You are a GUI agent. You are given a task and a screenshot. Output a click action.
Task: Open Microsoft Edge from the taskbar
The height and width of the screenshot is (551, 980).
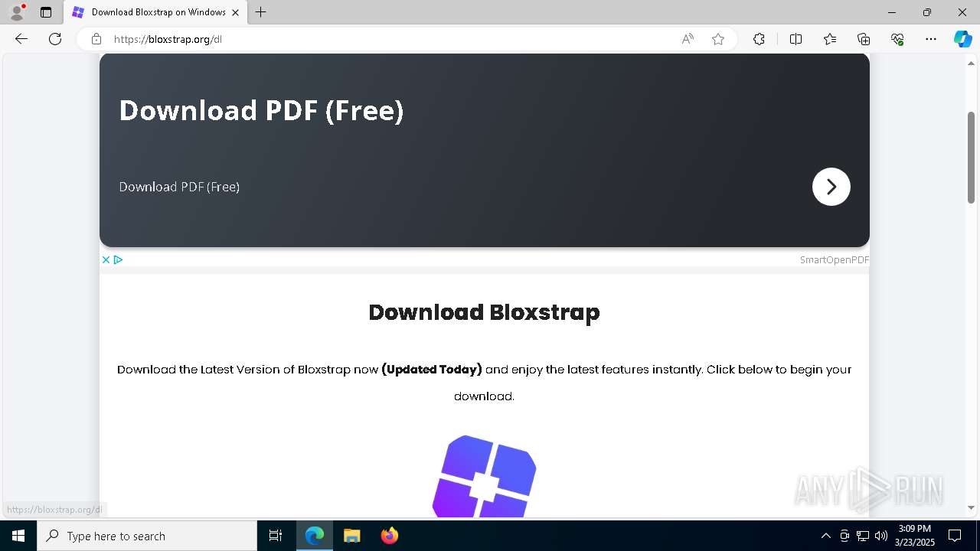pos(315,536)
